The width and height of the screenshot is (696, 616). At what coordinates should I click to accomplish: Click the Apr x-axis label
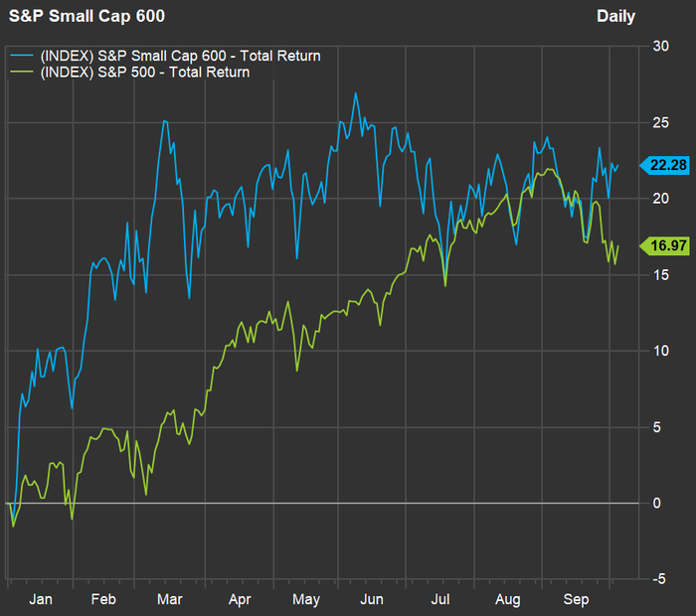(x=240, y=600)
